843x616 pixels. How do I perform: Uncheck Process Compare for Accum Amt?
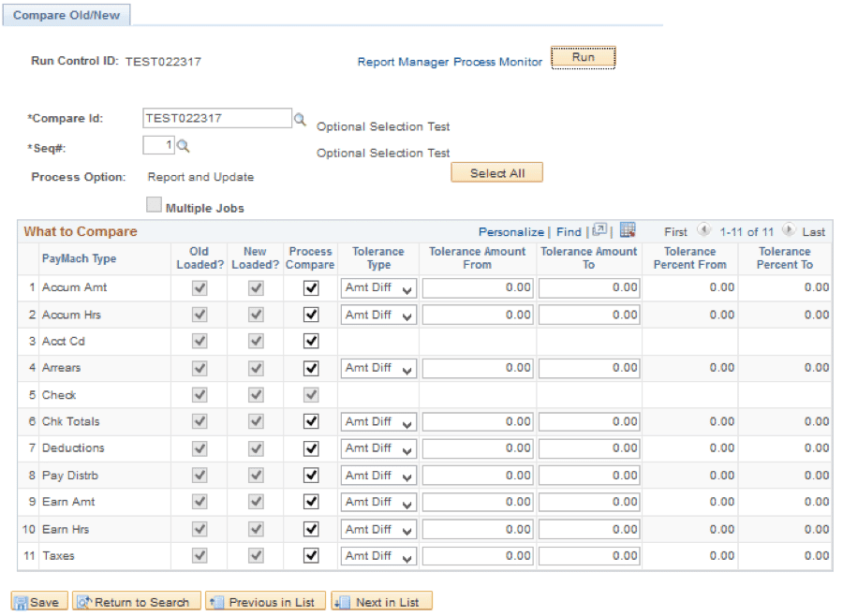311,288
